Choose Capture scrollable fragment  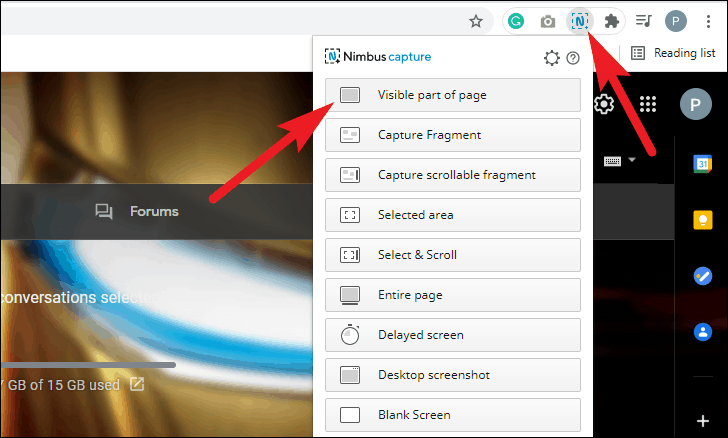click(x=453, y=175)
